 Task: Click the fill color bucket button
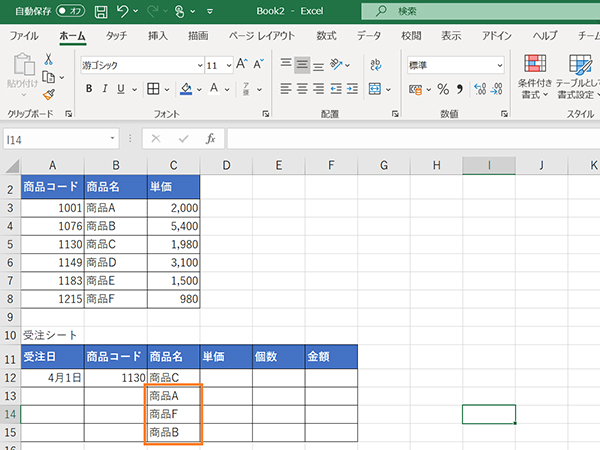186,89
